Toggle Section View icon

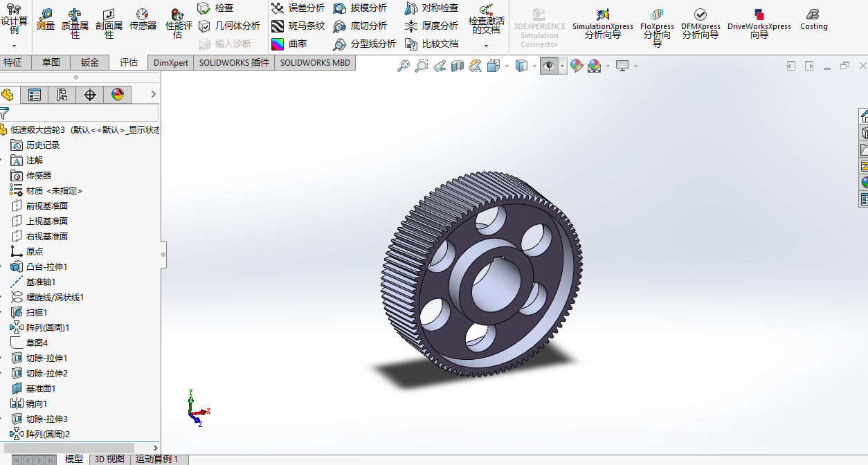(458, 66)
